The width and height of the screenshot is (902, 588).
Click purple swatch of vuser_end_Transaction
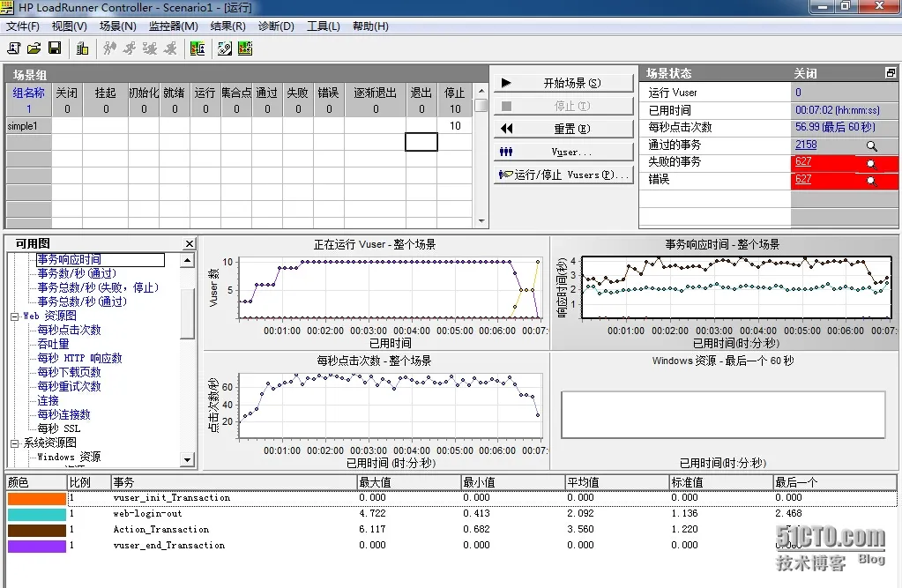37,546
